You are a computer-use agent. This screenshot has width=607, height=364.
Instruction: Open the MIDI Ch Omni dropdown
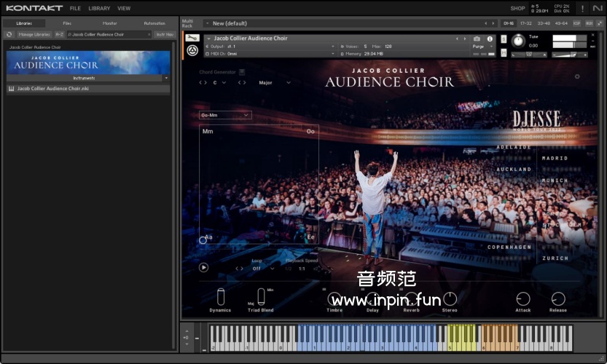pos(270,54)
